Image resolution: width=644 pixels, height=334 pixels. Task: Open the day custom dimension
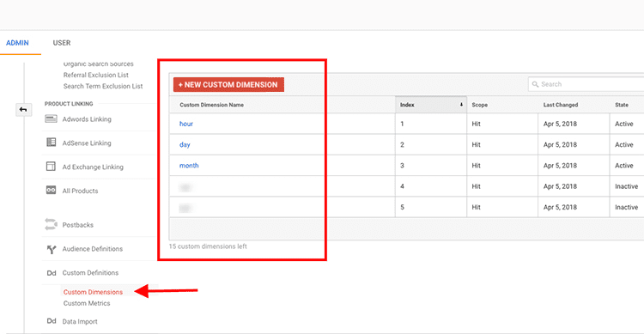tap(185, 144)
